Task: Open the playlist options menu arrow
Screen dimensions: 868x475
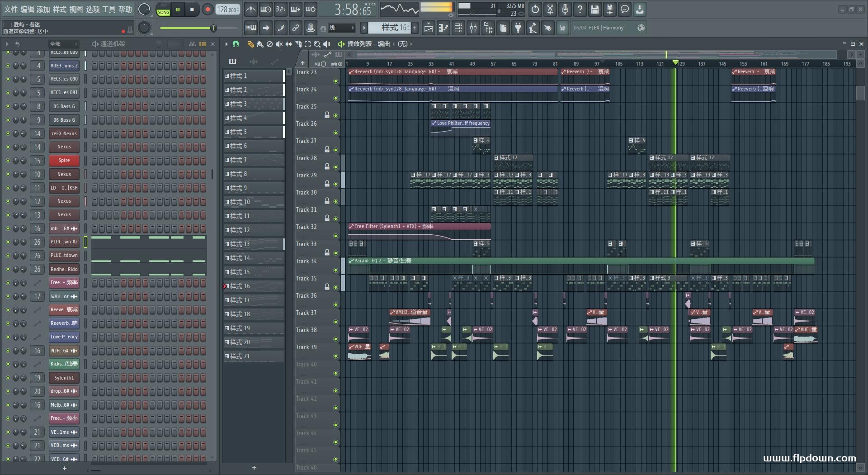Action: (x=226, y=44)
